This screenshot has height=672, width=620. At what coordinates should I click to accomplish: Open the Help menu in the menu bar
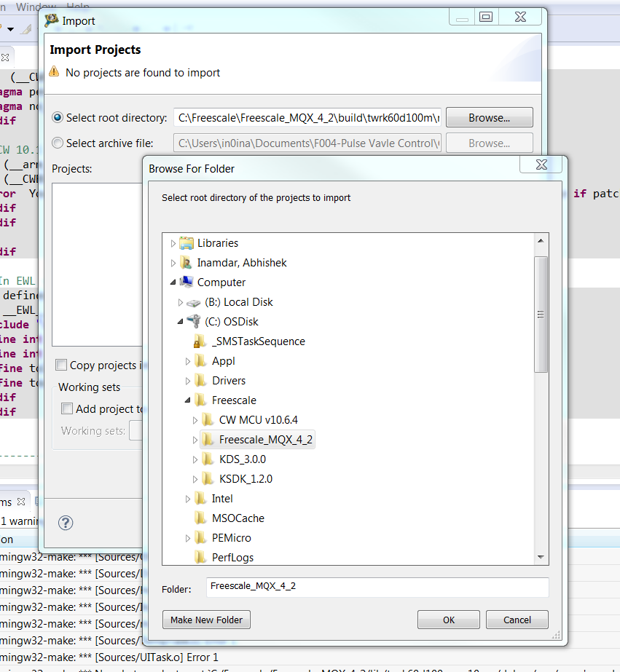[x=78, y=6]
